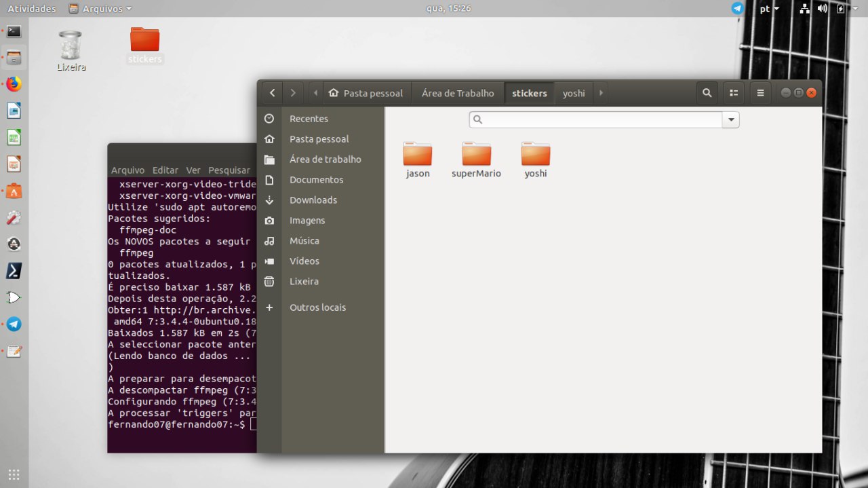Click the Lixeira trash icon in sidebar
This screenshot has width=868, height=488.
(269, 282)
